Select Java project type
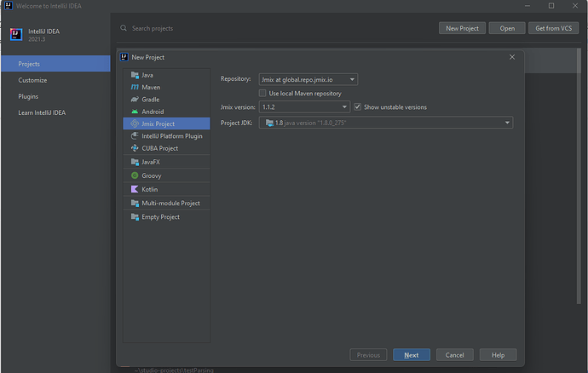Image resolution: width=588 pixels, height=373 pixels. click(166, 75)
